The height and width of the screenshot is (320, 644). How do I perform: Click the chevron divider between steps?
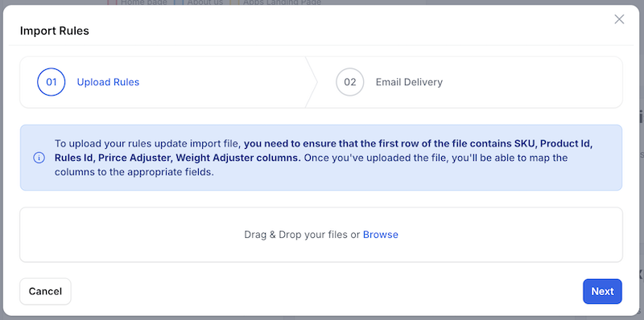(312, 82)
